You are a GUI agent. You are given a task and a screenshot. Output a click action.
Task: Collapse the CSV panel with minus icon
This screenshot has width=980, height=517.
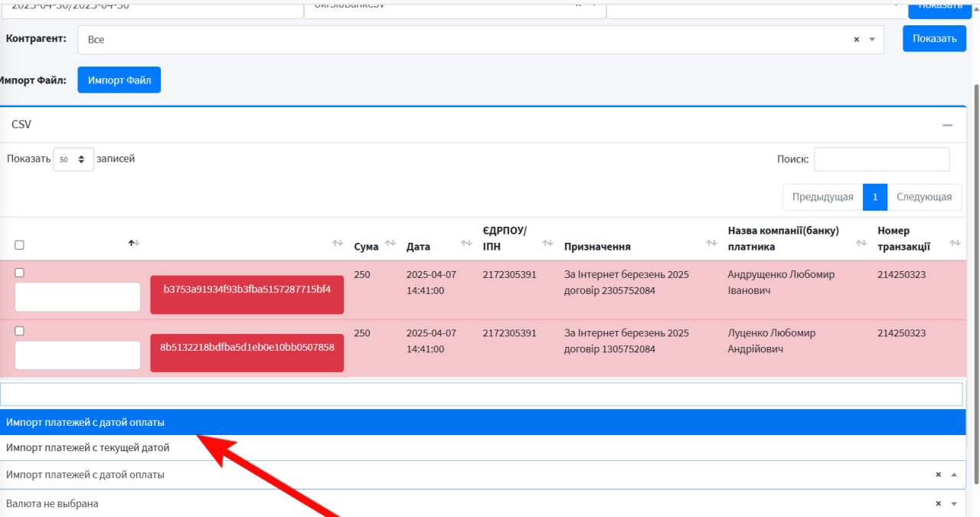pyautogui.click(x=947, y=125)
